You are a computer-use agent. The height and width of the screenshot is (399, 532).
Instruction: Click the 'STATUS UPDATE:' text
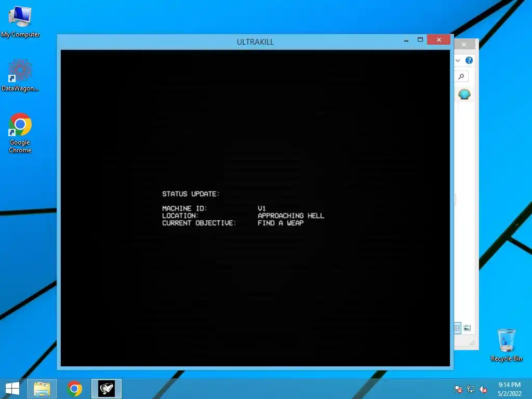coord(191,194)
